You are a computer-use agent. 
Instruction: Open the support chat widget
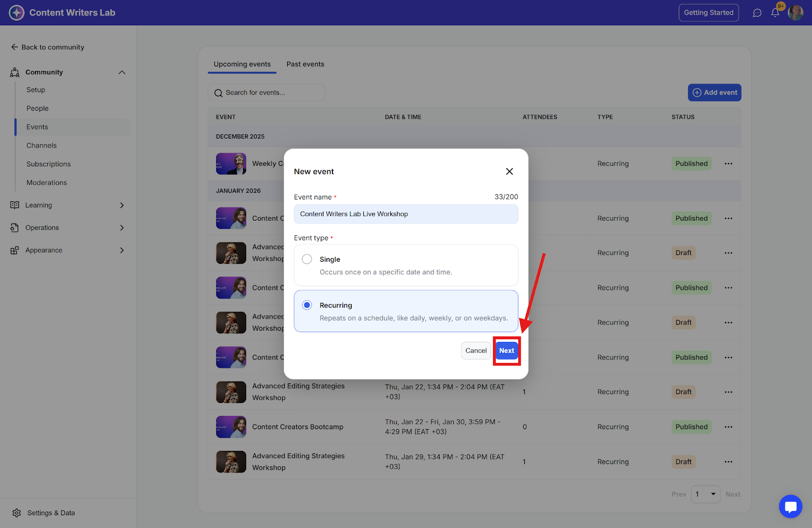click(x=790, y=506)
